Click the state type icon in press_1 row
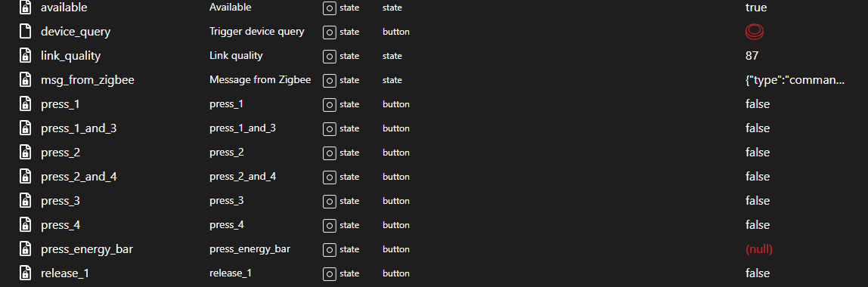868x287 pixels. (330, 104)
